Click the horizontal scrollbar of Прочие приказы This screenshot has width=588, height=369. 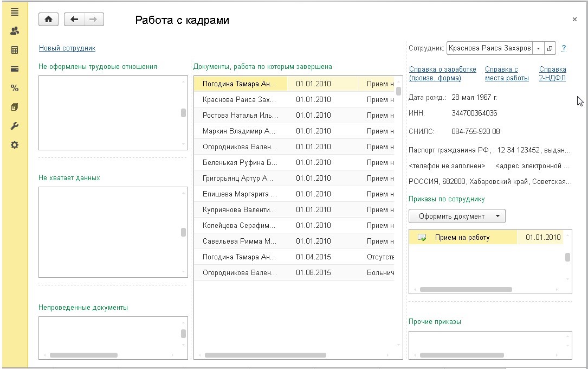coord(462,355)
